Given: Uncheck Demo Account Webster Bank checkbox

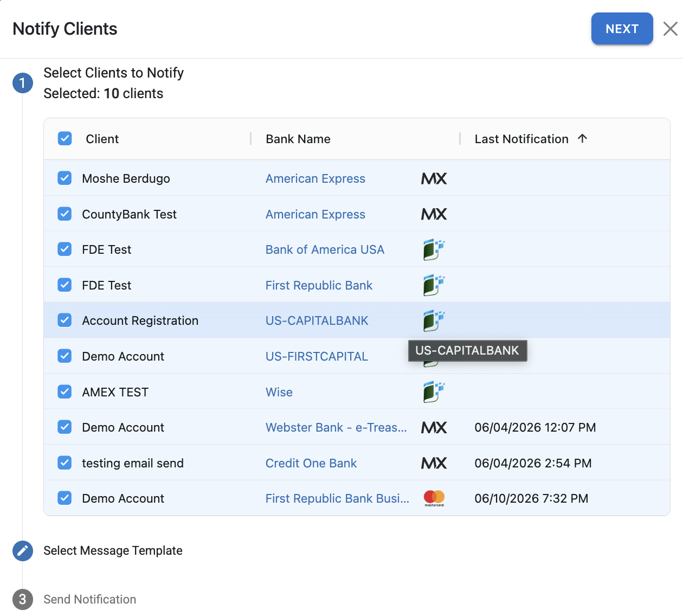Looking at the screenshot, I should (65, 427).
